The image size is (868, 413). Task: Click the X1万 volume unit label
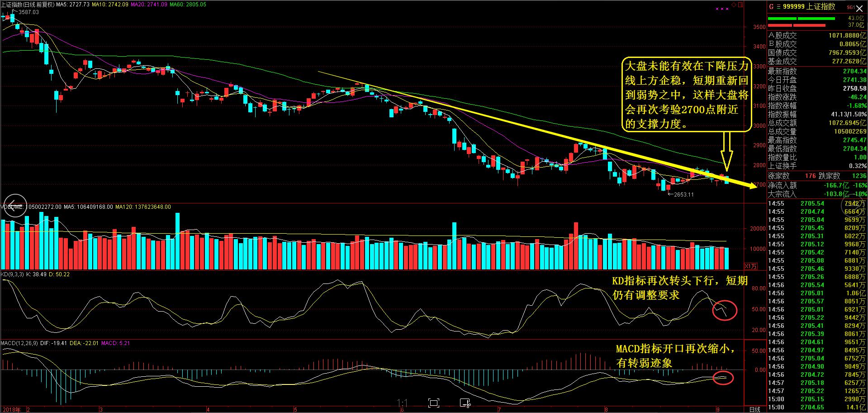[751, 266]
